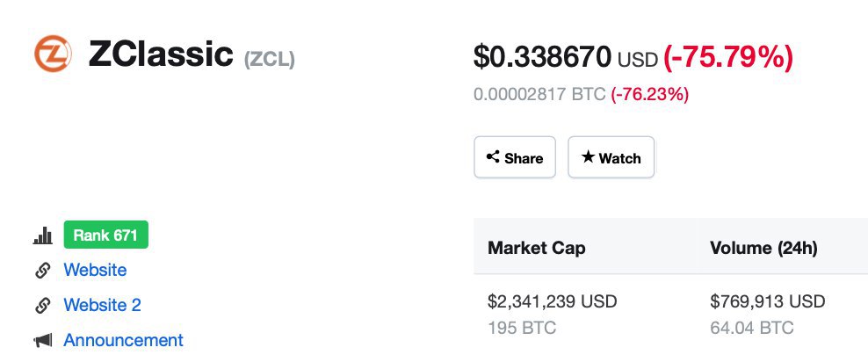The width and height of the screenshot is (868, 362).
Task: Click the Volume (24h) column header
Action: click(x=763, y=249)
